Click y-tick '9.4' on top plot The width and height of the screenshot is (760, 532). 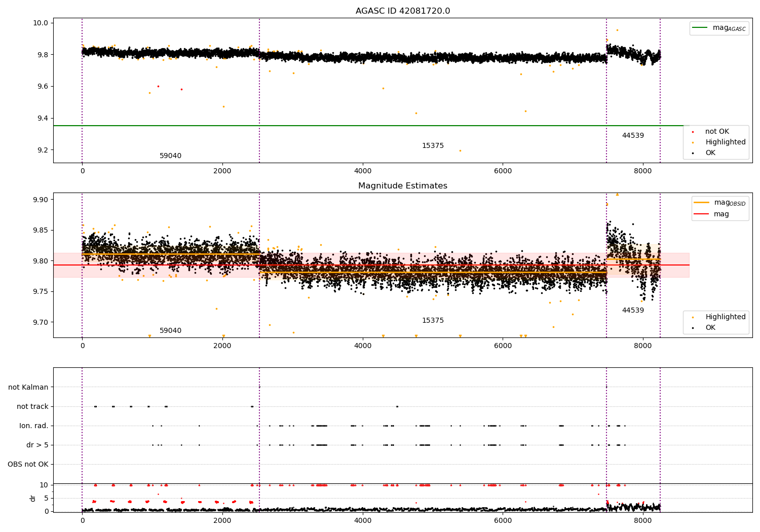click(43, 119)
